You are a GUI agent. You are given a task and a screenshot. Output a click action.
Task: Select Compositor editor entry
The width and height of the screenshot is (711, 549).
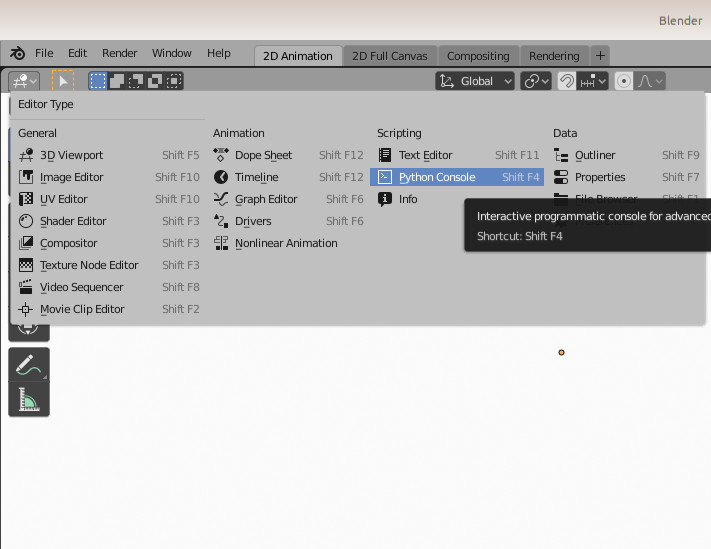[x=108, y=243]
